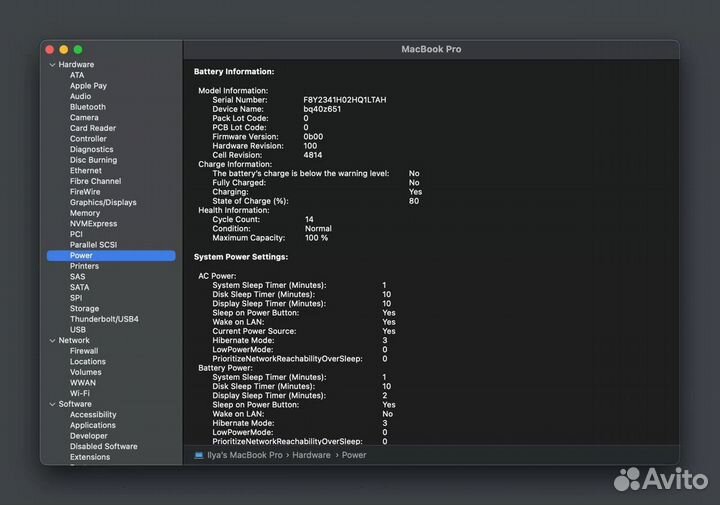Viewport: 720px width, 505px height.
Task: Click the Maximum Capacity value 100 %
Action: pyautogui.click(x=316, y=238)
